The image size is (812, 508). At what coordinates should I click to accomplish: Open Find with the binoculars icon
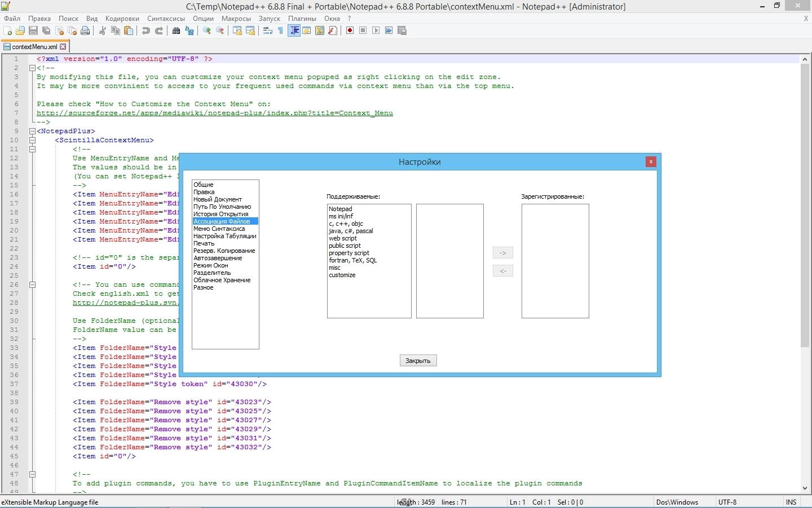[176, 30]
